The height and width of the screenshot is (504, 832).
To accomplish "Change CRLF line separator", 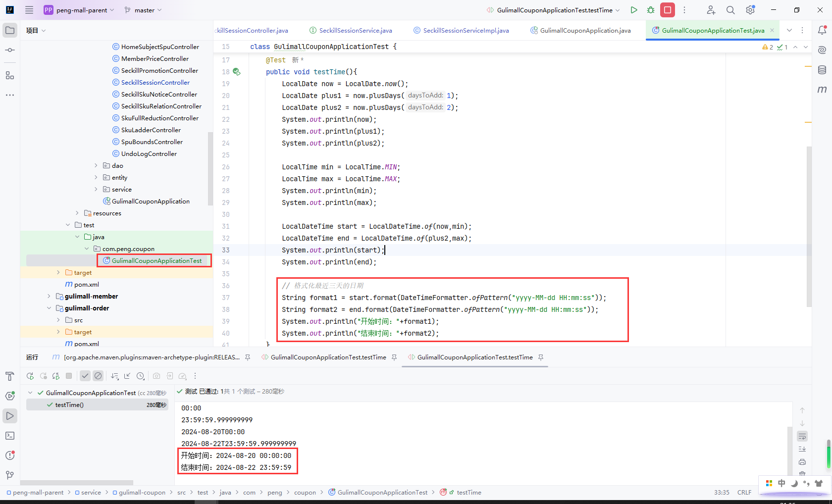I will (744, 493).
